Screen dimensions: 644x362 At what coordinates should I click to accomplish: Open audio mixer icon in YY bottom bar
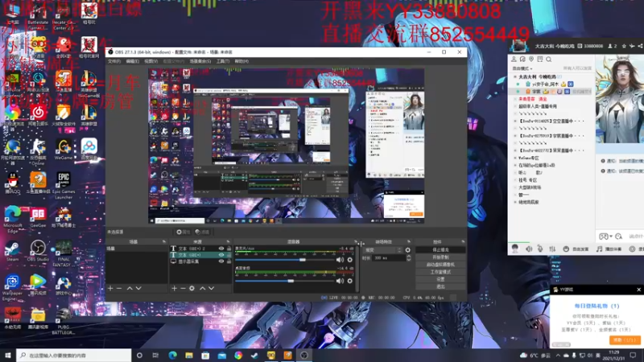552,249
